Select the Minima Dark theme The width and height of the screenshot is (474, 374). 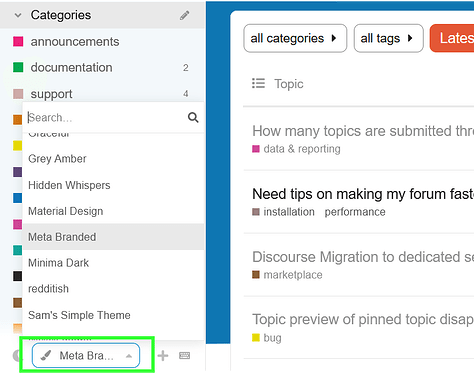pos(113,263)
